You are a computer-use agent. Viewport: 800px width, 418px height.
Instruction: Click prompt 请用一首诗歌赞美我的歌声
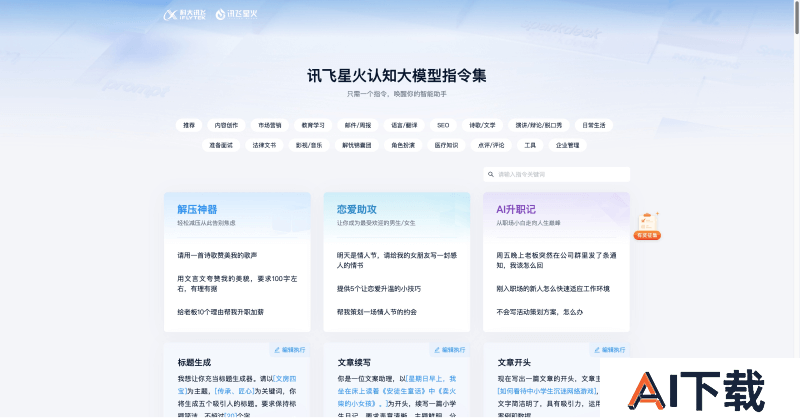point(217,255)
